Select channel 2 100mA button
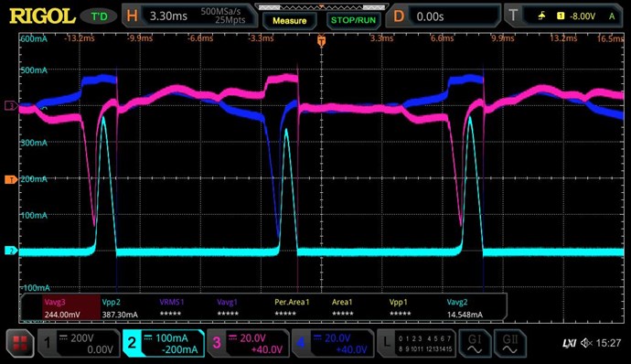The width and height of the screenshot is (631, 364). [164, 343]
